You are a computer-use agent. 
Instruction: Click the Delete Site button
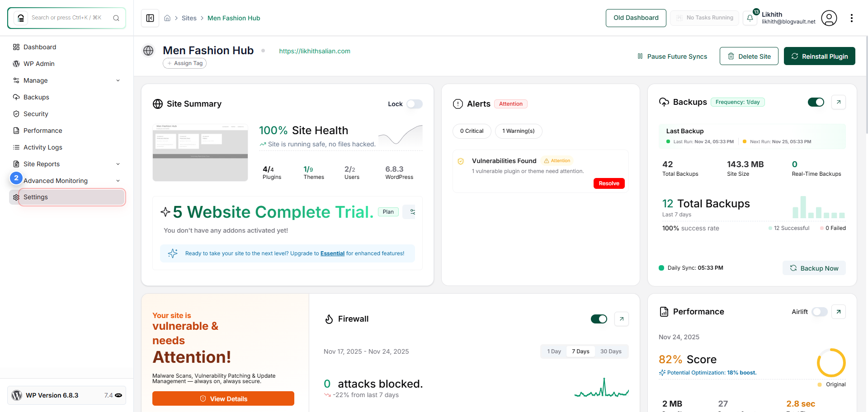(x=749, y=56)
